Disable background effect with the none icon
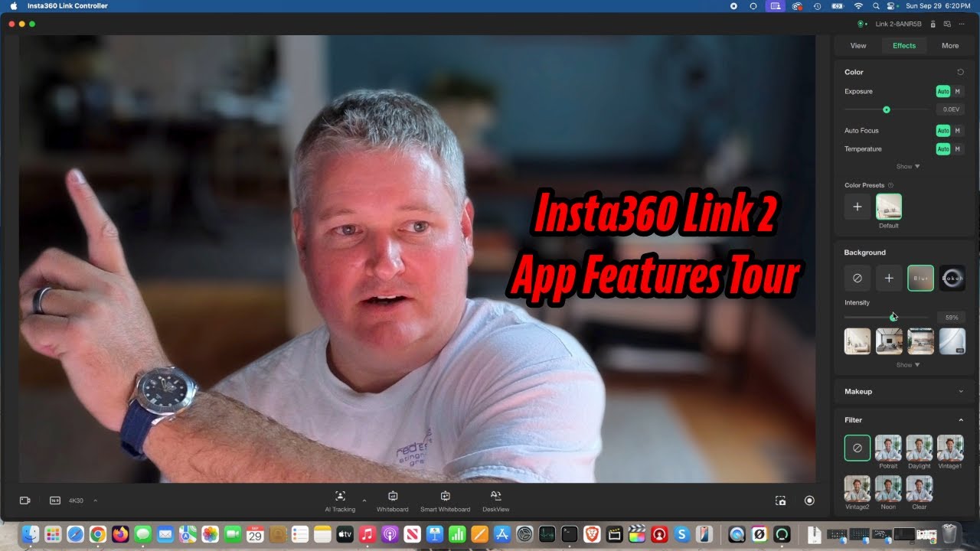The width and height of the screenshot is (980, 551). 857,279
